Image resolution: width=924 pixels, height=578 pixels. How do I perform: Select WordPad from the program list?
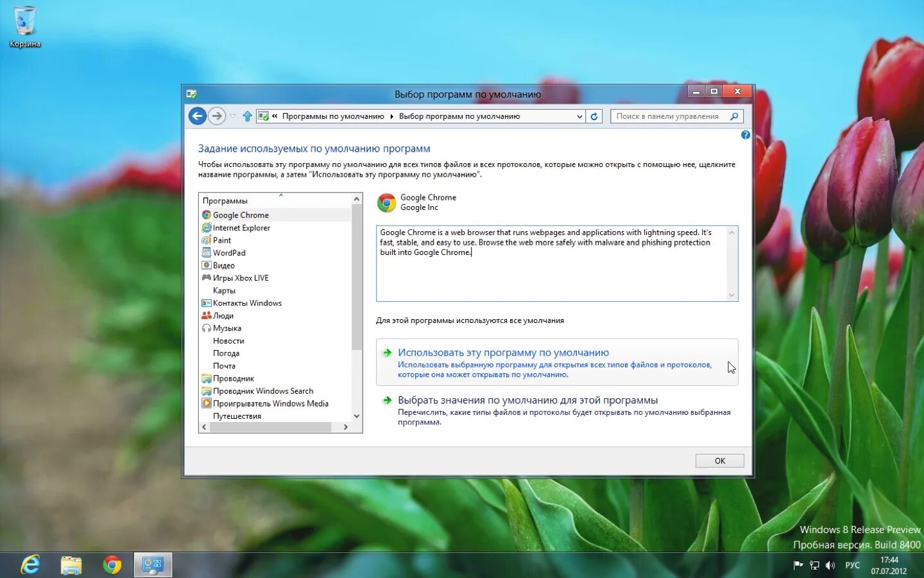[x=228, y=252]
